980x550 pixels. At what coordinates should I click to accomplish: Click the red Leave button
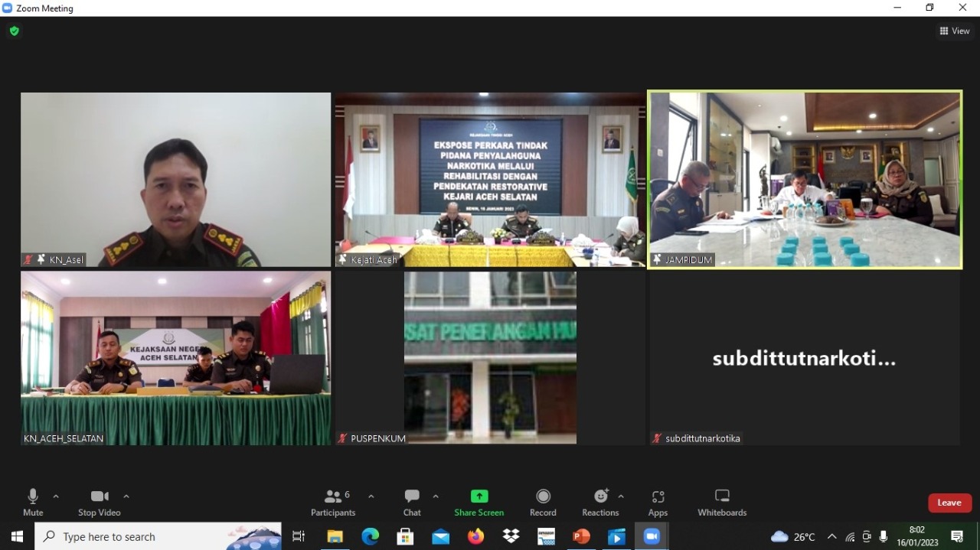tap(949, 503)
